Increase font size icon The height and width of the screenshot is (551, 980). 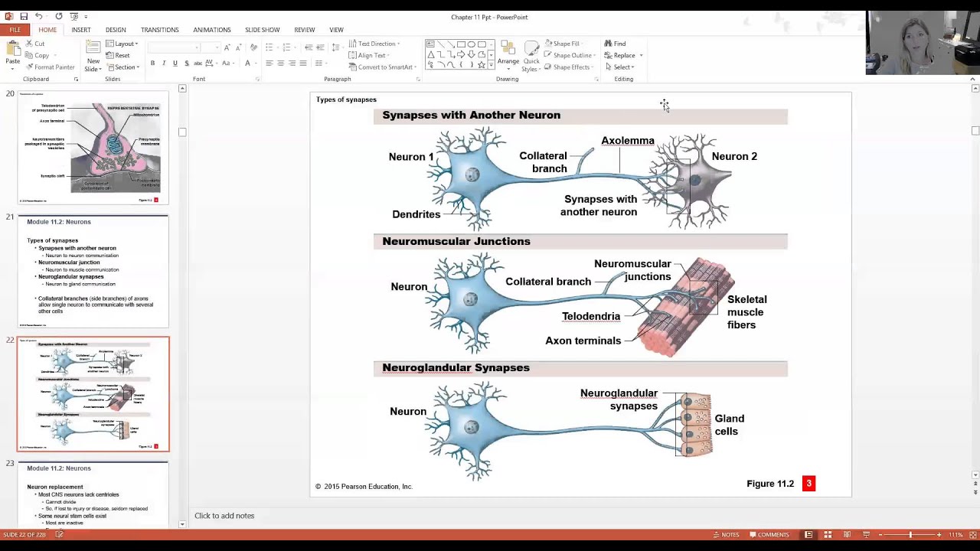227,47
